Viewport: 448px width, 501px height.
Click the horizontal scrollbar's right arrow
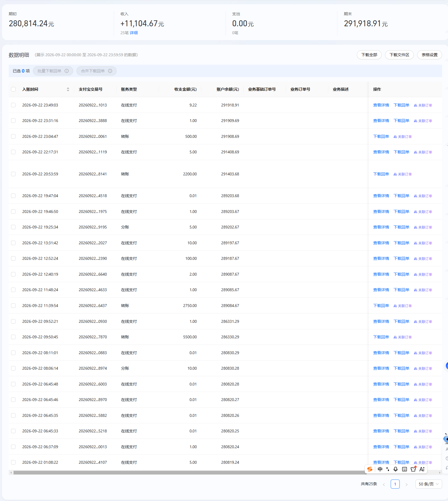[x=440, y=472]
